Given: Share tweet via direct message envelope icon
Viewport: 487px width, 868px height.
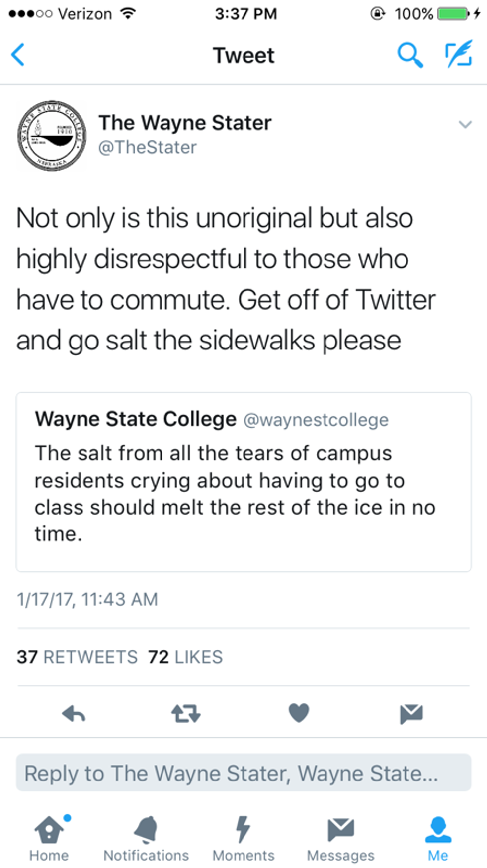Looking at the screenshot, I should click(x=411, y=714).
